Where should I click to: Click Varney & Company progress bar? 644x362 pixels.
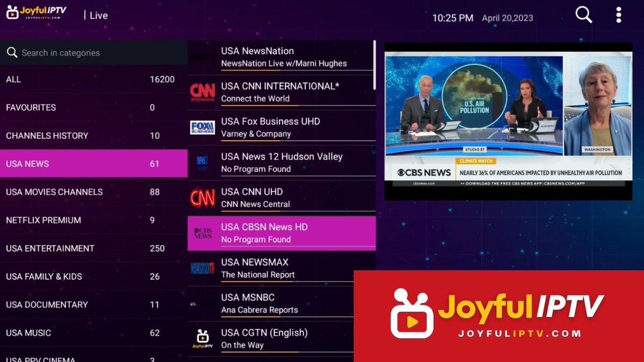[x=297, y=141]
